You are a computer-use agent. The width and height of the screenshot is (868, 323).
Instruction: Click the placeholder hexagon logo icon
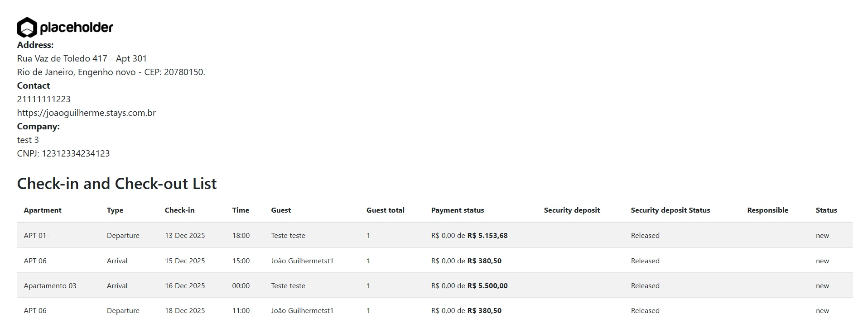click(27, 28)
